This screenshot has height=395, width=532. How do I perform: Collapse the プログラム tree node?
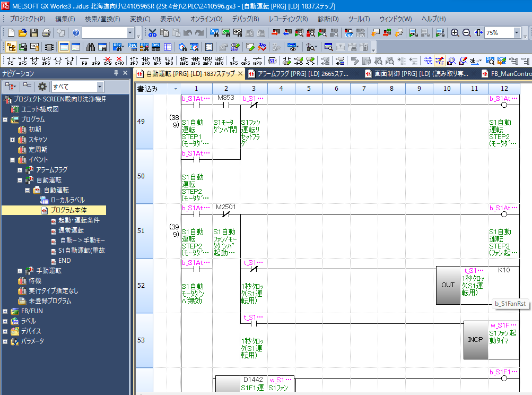[5, 119]
